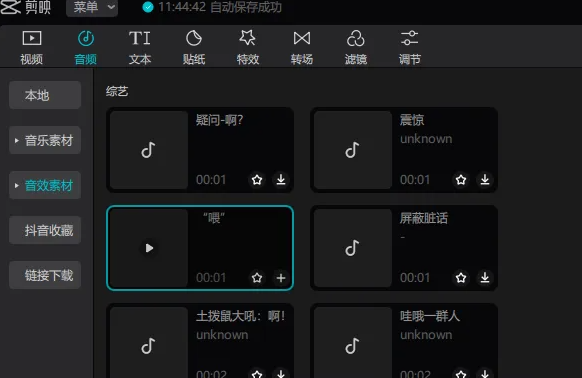
Task: Switch to the 音频 tab
Action: click(x=86, y=48)
